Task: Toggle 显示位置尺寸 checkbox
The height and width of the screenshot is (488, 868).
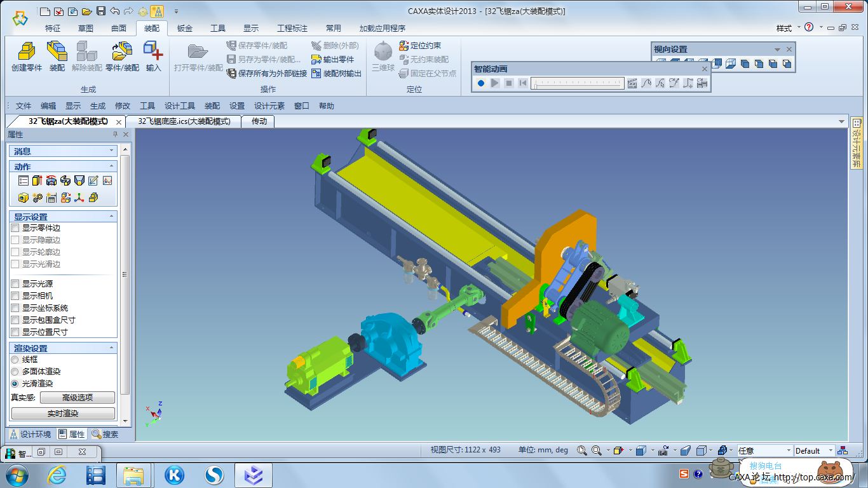Action: (x=15, y=332)
